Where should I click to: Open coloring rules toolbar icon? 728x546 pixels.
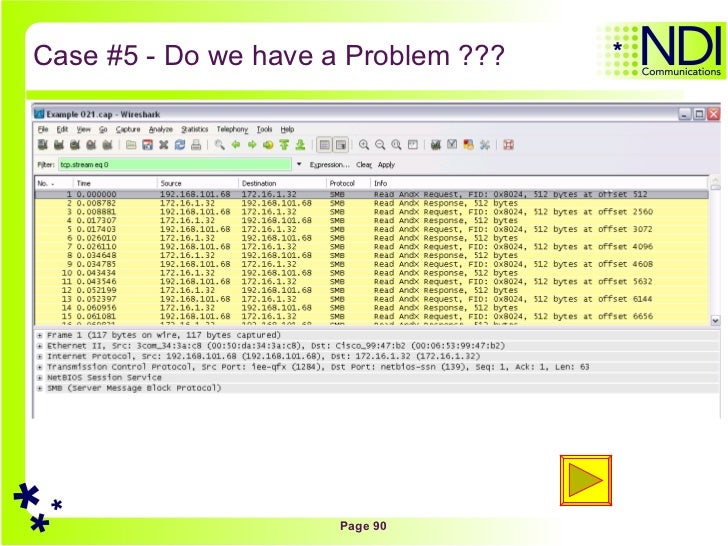[468, 145]
